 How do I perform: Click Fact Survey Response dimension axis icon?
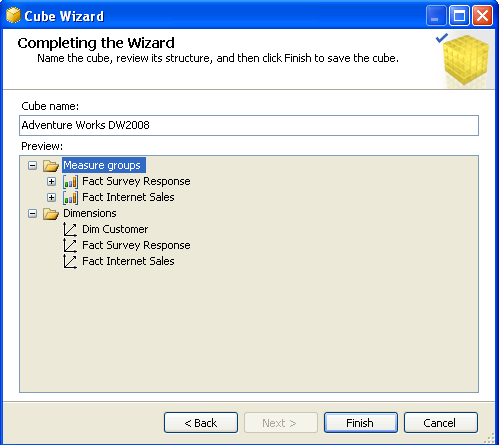tap(70, 245)
